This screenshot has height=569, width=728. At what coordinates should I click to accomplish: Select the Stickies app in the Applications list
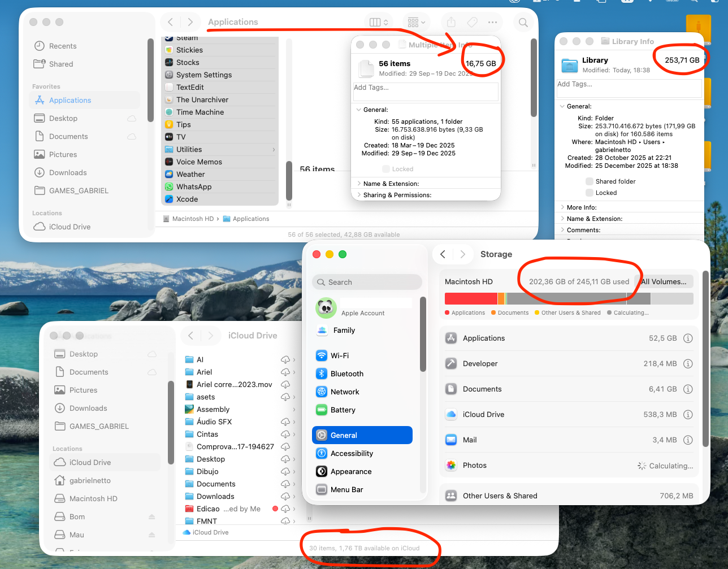220,50
